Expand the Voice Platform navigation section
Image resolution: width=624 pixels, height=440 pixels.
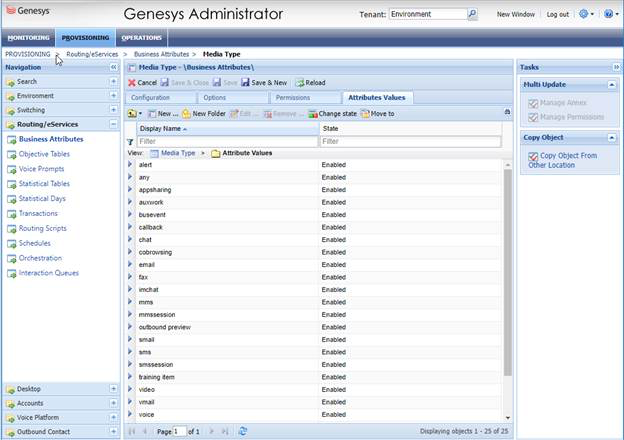[x=113, y=417]
